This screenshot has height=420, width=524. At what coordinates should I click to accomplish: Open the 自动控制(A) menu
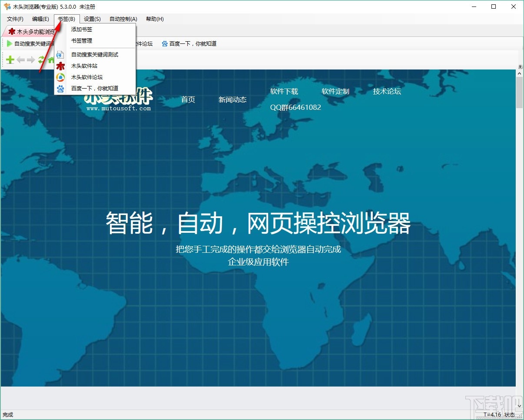[123, 19]
